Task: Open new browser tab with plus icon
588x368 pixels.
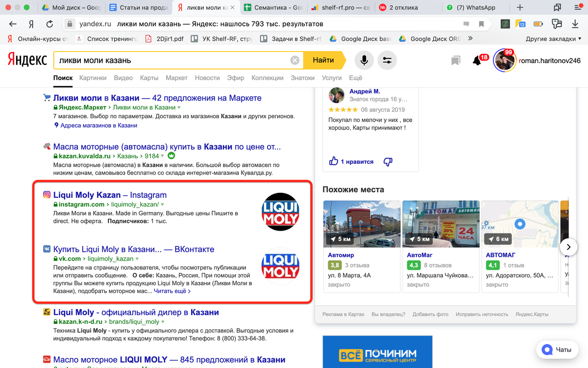Action: (x=520, y=7)
